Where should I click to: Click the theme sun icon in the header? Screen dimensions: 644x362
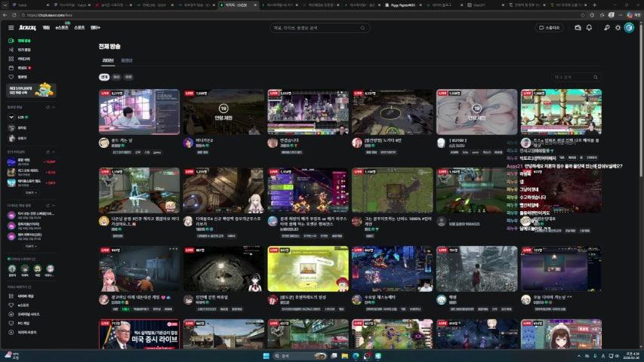[618, 28]
